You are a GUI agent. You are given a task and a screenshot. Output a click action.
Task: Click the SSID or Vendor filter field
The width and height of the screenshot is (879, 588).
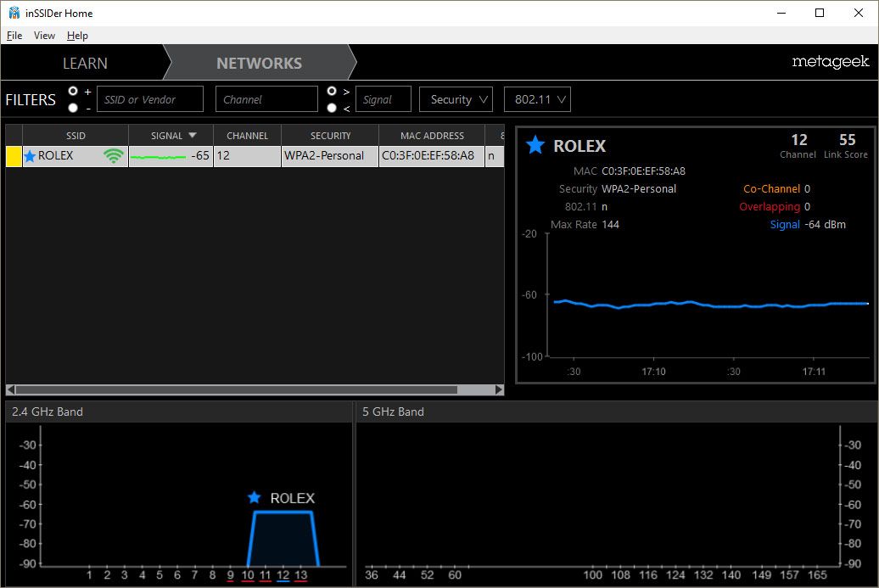tap(150, 99)
